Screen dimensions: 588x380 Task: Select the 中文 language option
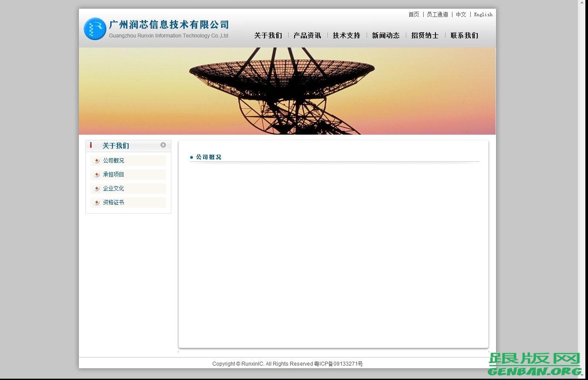tap(461, 14)
